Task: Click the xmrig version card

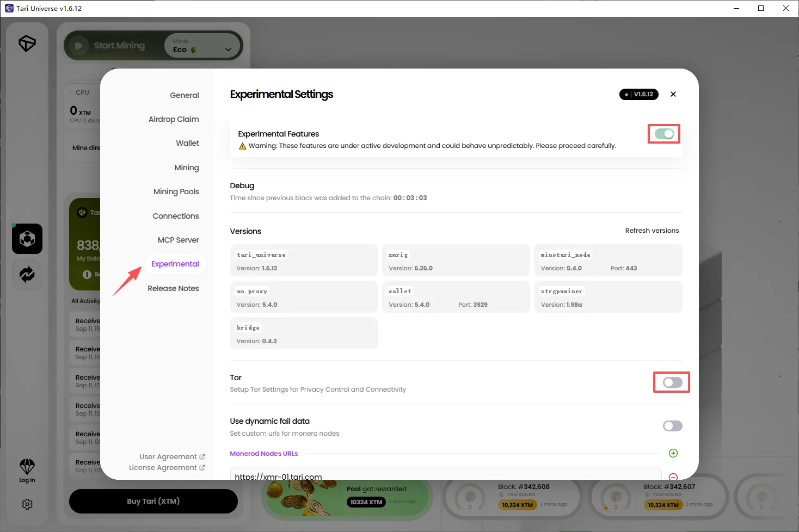Action: (456, 260)
